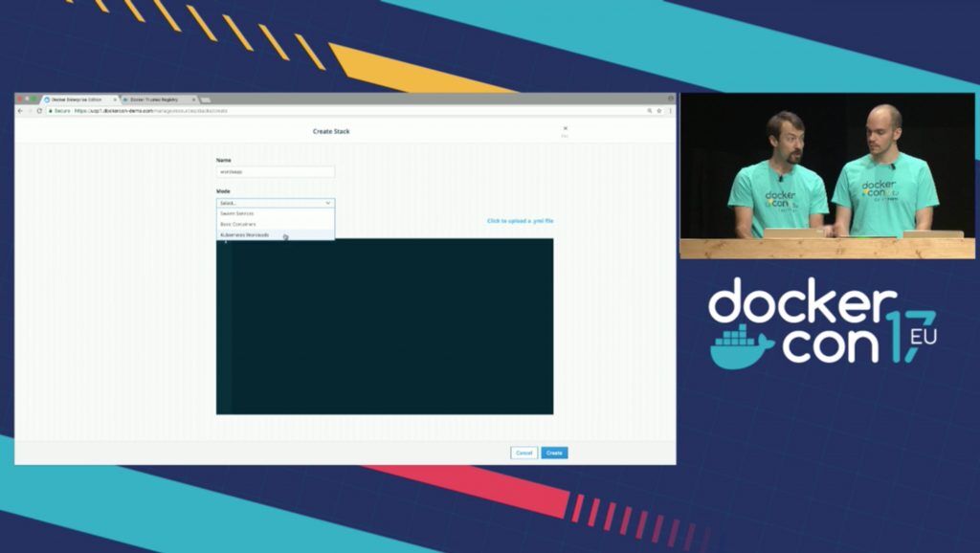Click inside the dark compose file editor
The image size is (980, 553).
(385, 326)
